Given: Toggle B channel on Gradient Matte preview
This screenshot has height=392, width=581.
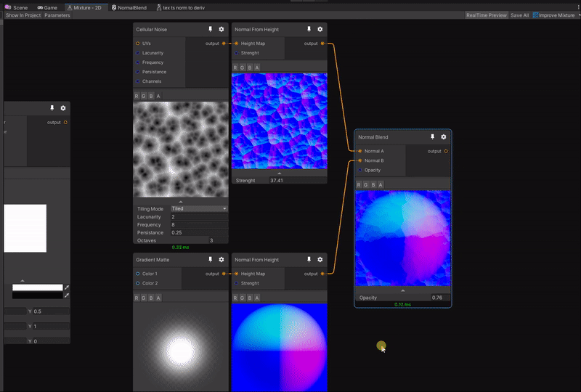Looking at the screenshot, I should click(x=151, y=298).
